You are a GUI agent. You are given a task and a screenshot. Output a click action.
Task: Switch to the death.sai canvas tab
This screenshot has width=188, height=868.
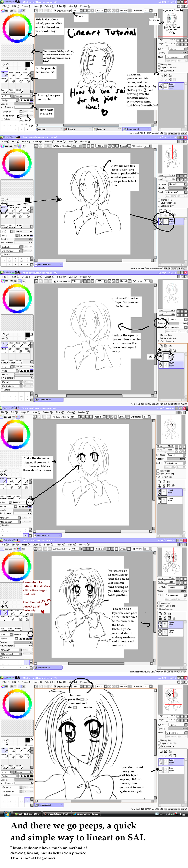[49, 129]
